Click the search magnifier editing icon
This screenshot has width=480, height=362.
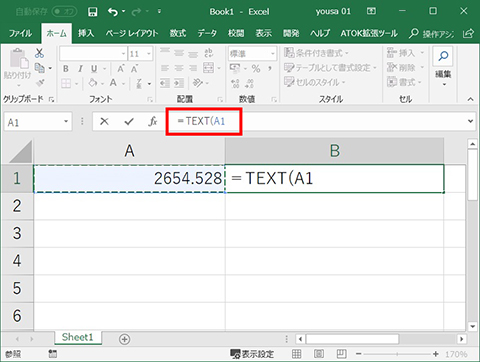[443, 56]
